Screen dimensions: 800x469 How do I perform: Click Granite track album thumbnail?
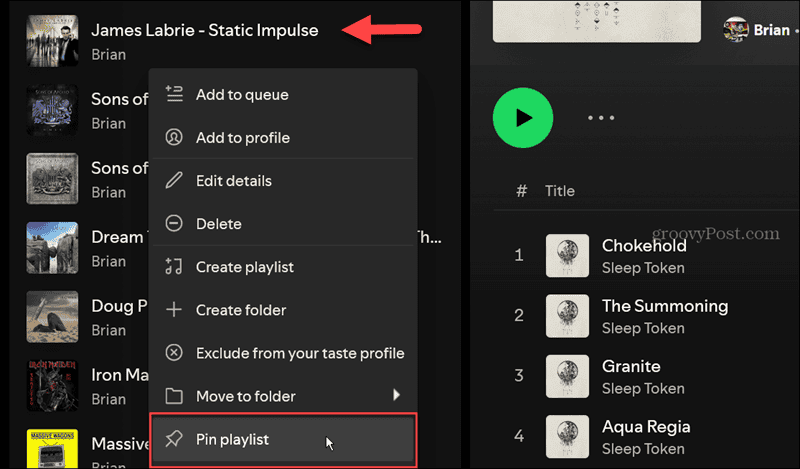(567, 377)
